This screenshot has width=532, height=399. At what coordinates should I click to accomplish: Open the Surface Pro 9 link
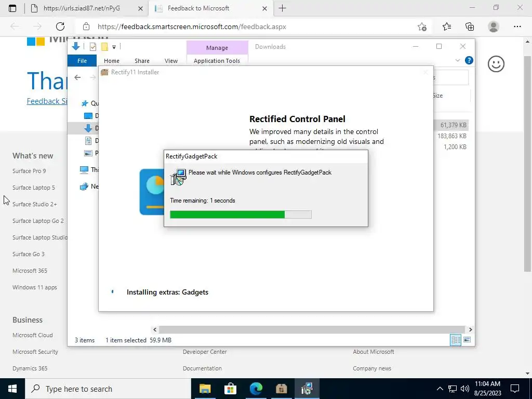coord(29,171)
